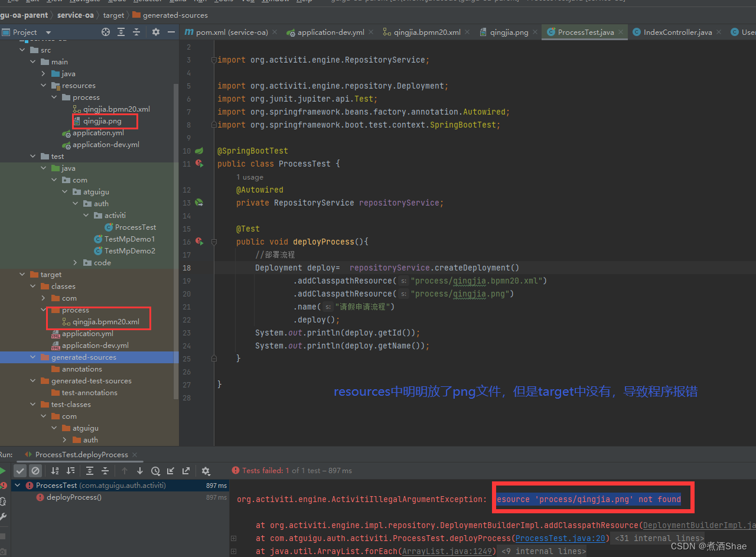Image resolution: width=756 pixels, height=557 pixels.
Task: Expand the java folder under main
Action: pyautogui.click(x=44, y=74)
